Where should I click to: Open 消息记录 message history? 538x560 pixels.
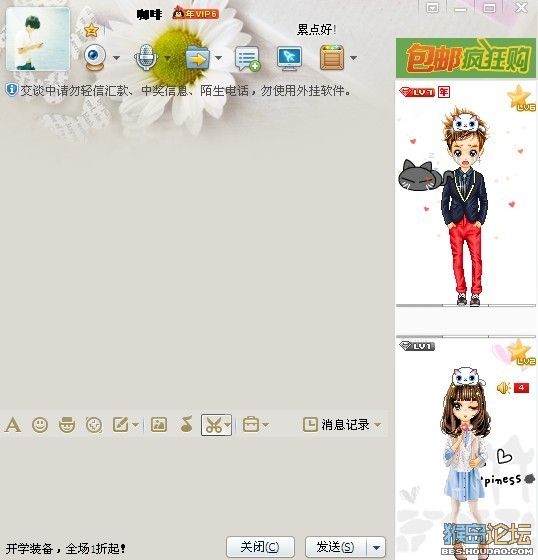coord(336,425)
